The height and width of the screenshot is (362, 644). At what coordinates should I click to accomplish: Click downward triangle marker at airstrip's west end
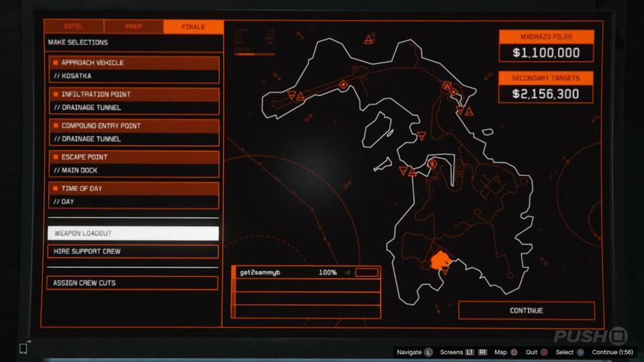point(292,95)
